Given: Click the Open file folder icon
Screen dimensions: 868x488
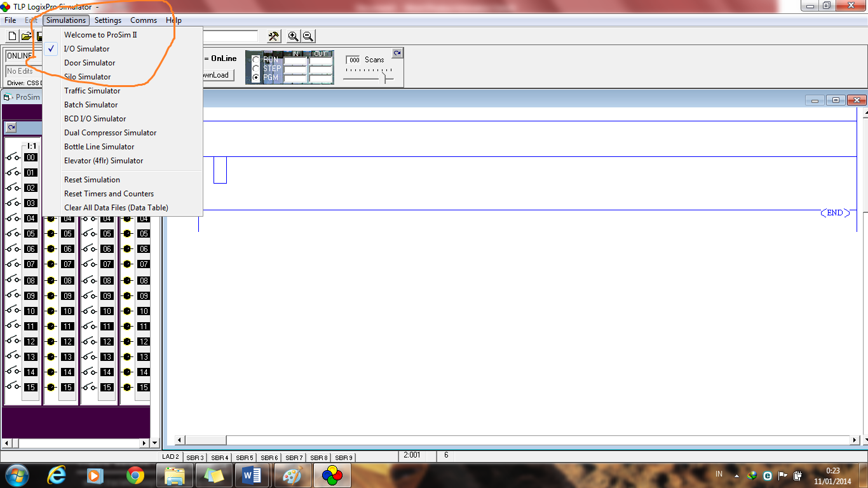Looking at the screenshot, I should coord(26,36).
